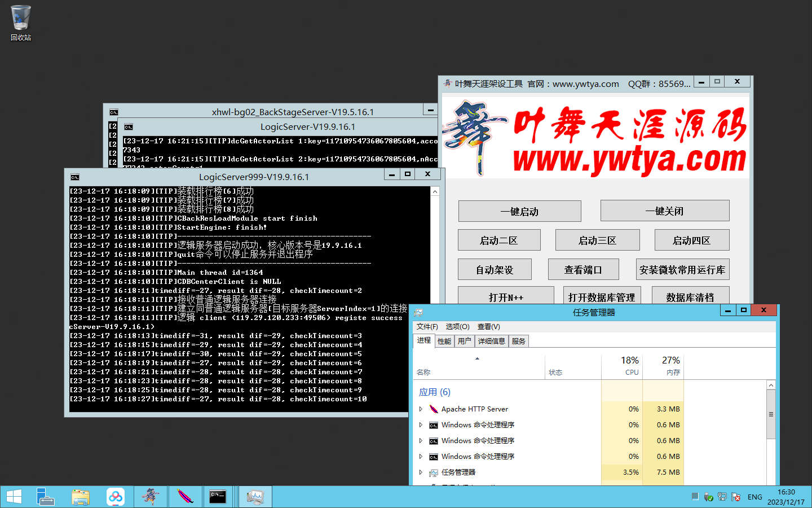
Task: Sort processes by 内存 column
Action: (x=663, y=367)
